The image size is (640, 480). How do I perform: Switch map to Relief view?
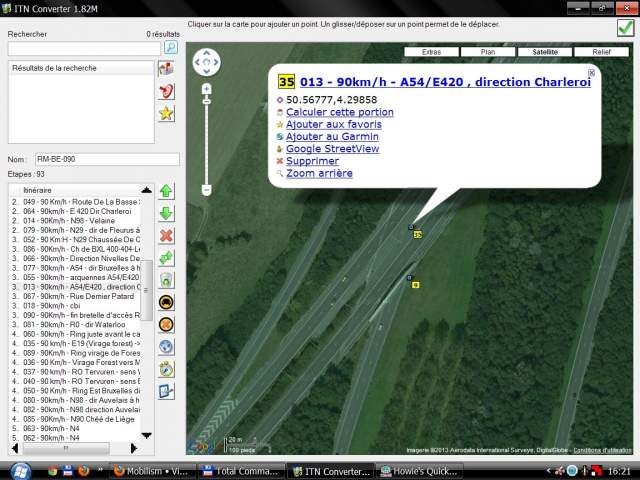coord(601,51)
